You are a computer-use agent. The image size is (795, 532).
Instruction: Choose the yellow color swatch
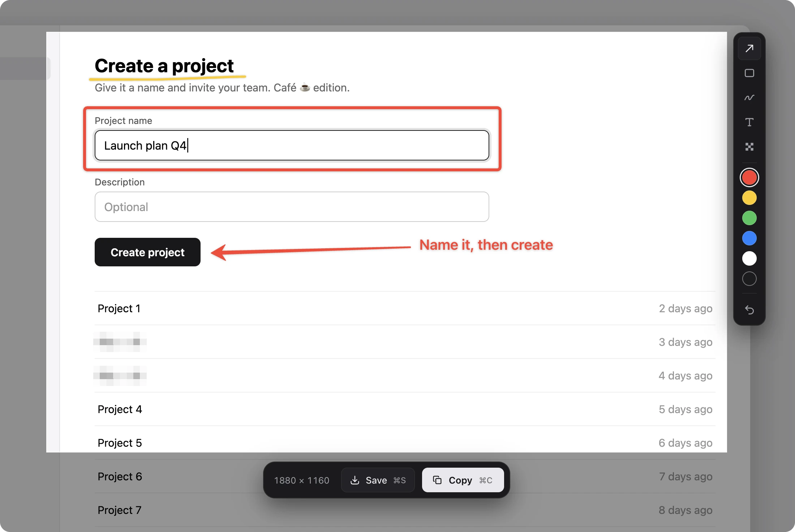pyautogui.click(x=749, y=198)
